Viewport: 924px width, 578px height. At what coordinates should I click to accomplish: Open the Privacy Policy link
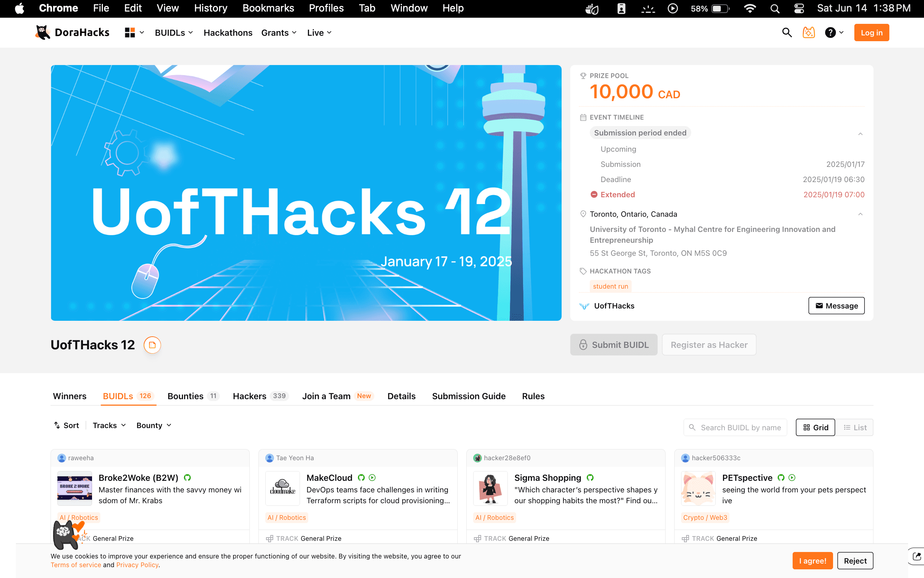pos(138,565)
